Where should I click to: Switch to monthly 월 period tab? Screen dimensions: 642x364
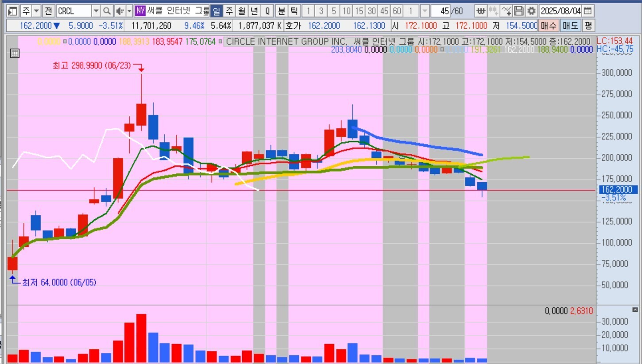pos(242,11)
